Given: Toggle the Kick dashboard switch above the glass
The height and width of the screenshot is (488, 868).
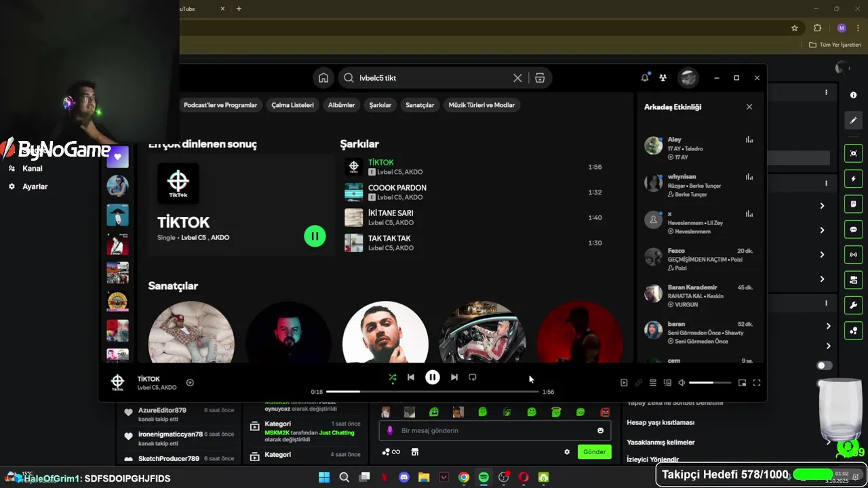Looking at the screenshot, I should pos(824,365).
